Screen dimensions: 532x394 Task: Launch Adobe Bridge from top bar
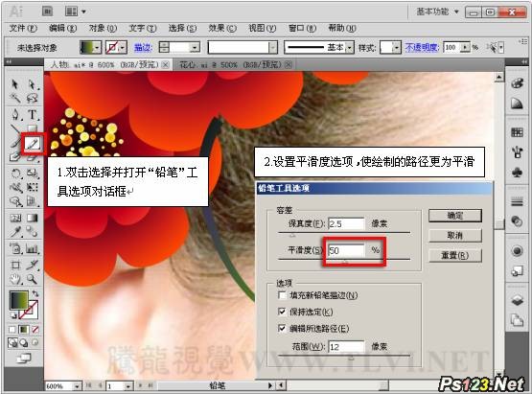pos(48,12)
